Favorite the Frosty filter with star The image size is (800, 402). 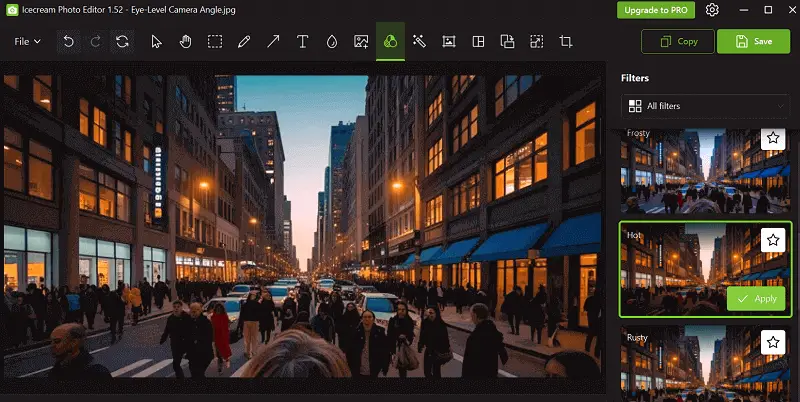773,138
